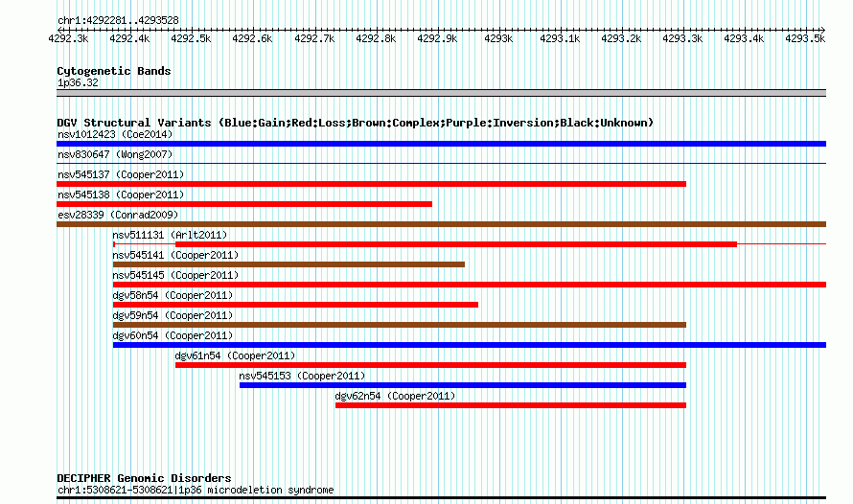Screen dimensions: 853x504
Task: Click the 4292.9k ruler tick label
Action: coord(437,38)
